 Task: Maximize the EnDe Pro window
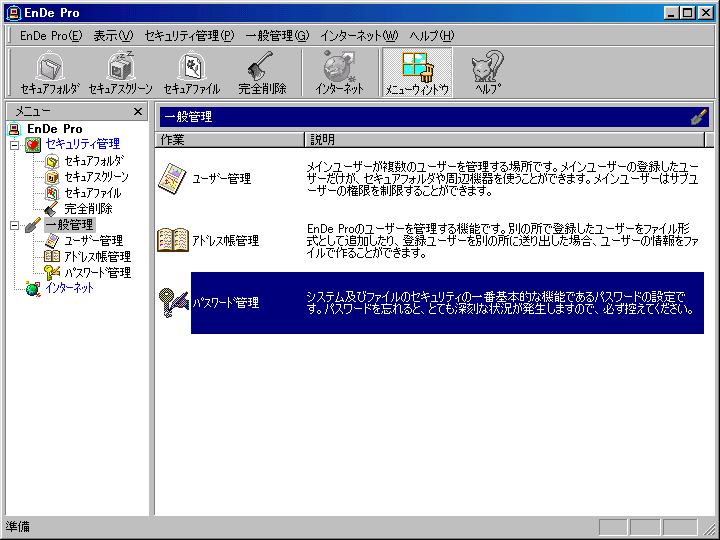[688, 13]
